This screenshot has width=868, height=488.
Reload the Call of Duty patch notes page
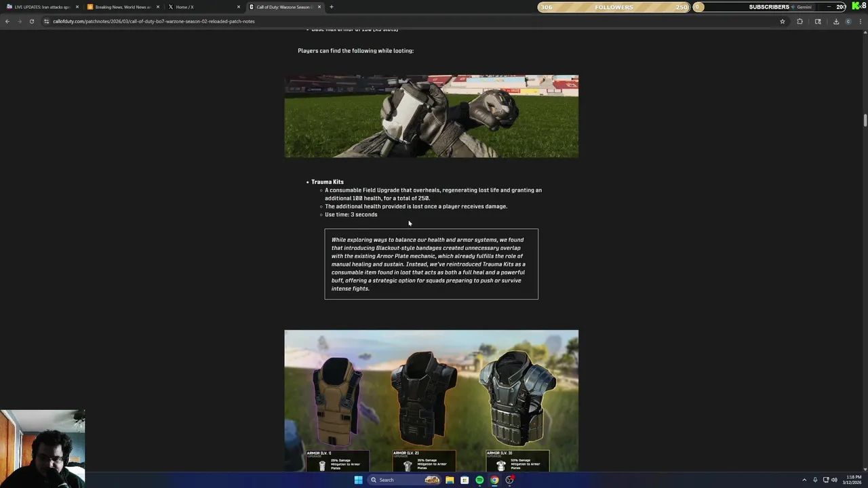pyautogui.click(x=32, y=21)
